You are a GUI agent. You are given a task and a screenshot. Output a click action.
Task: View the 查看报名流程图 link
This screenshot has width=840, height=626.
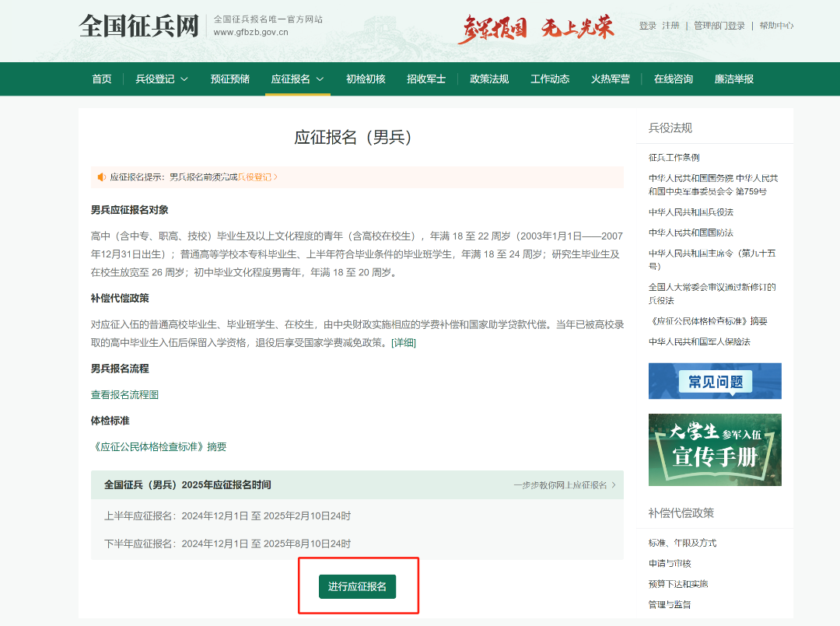coord(124,395)
